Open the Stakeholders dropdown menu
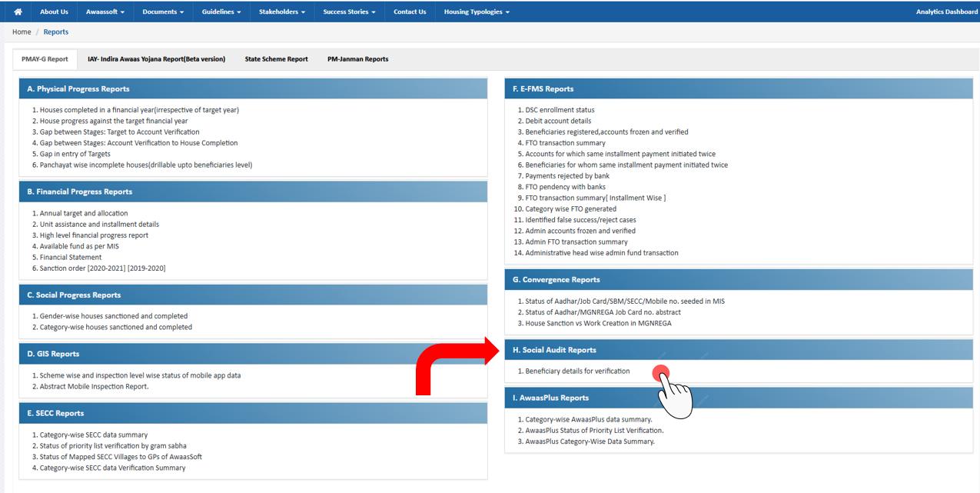This screenshot has width=980, height=493. (x=281, y=11)
